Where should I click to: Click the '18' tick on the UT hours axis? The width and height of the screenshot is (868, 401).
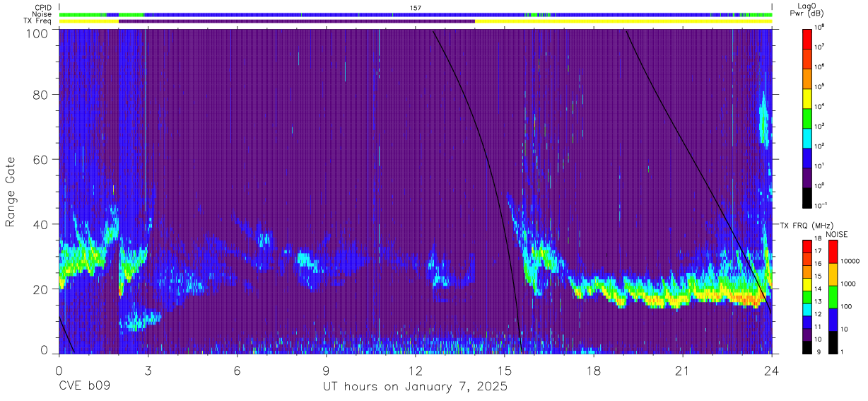(594, 371)
